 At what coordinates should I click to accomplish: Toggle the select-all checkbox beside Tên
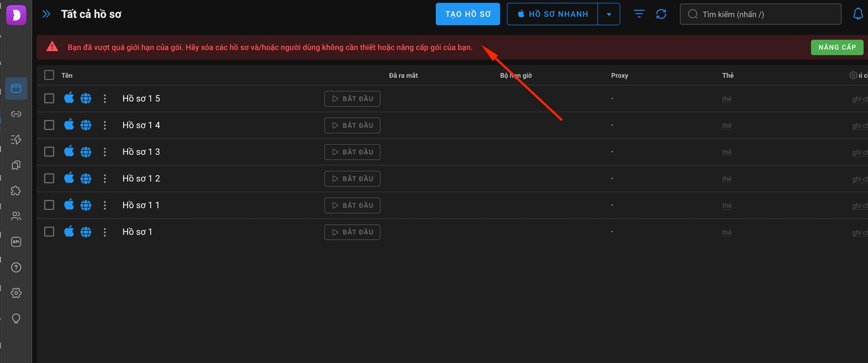(x=49, y=75)
